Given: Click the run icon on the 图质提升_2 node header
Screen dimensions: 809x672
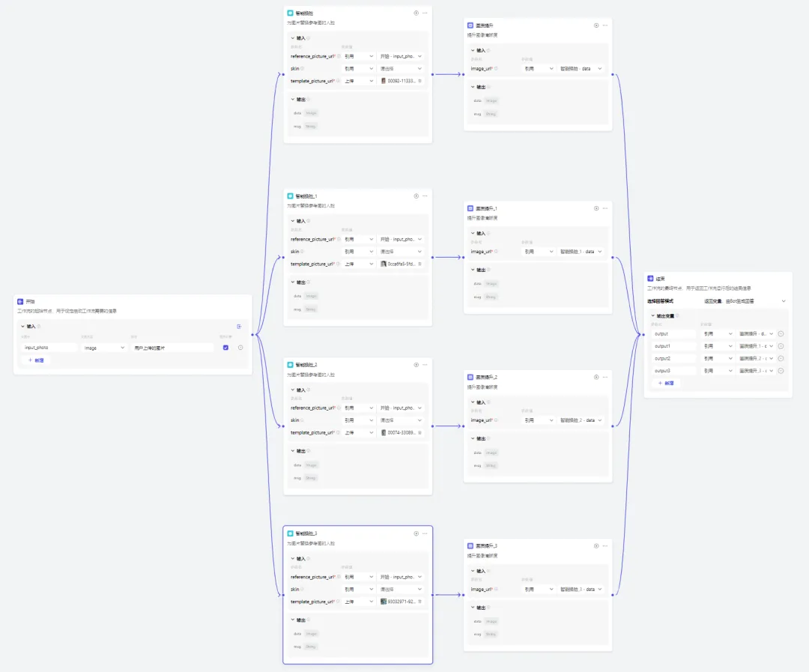Looking at the screenshot, I should coord(596,377).
